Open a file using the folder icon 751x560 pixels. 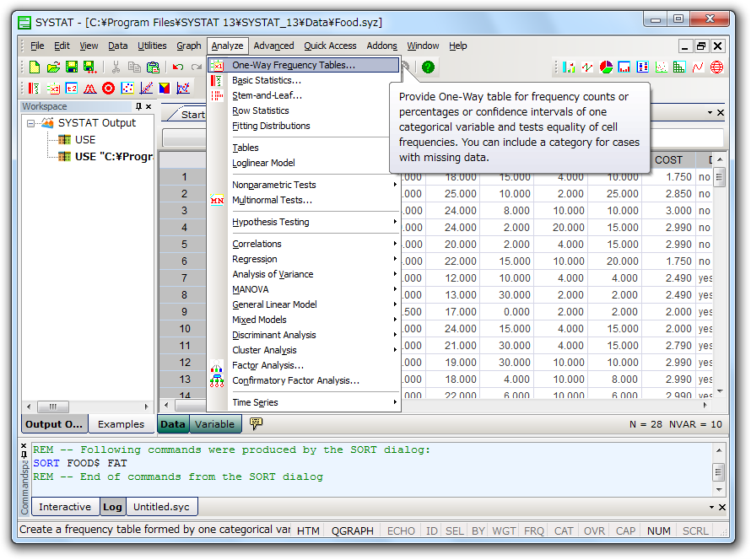tap(53, 67)
